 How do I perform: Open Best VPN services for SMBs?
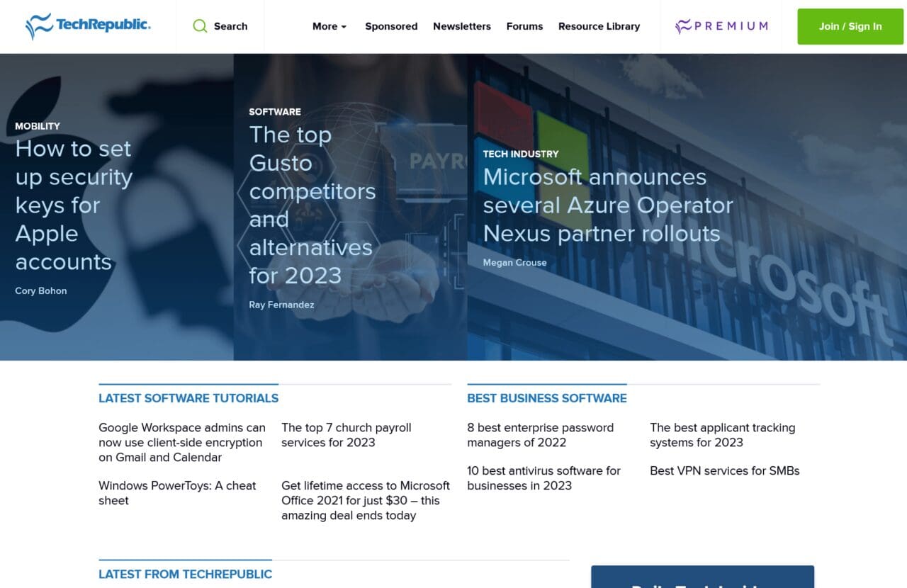point(724,471)
